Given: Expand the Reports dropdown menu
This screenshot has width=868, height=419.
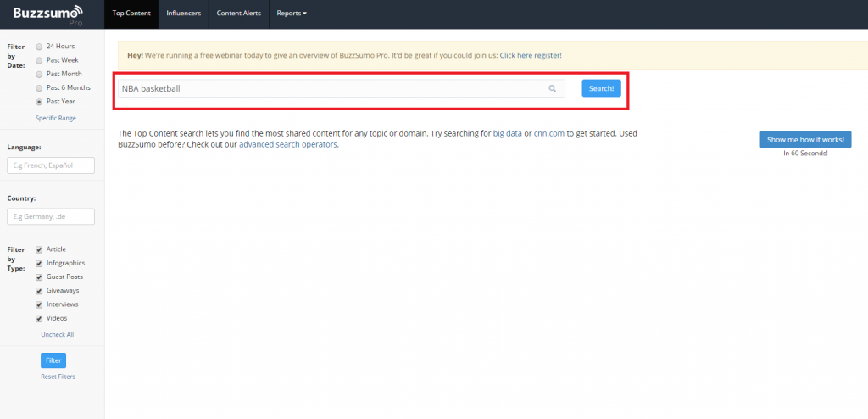Looking at the screenshot, I should (x=292, y=14).
